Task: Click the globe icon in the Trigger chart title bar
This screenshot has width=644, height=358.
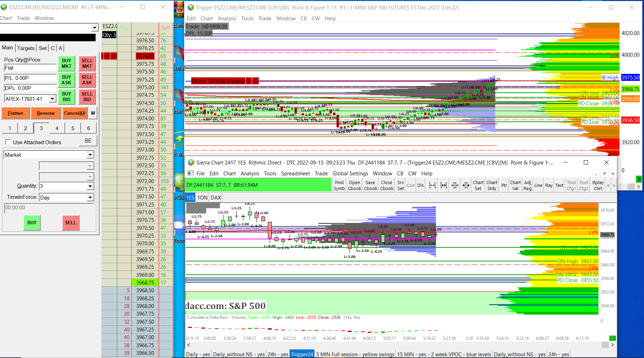Action: [x=191, y=7]
